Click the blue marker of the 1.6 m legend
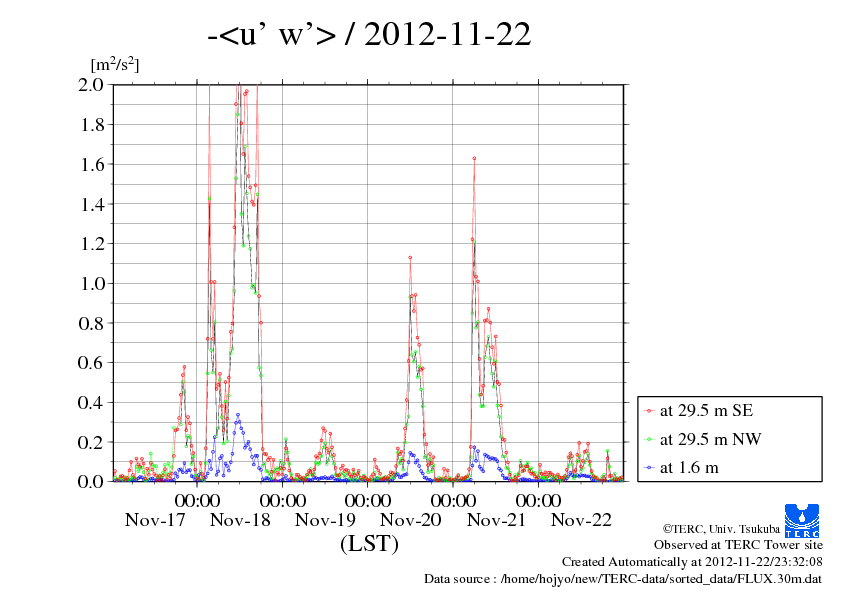Screen dimensions: 842x595 (649, 468)
